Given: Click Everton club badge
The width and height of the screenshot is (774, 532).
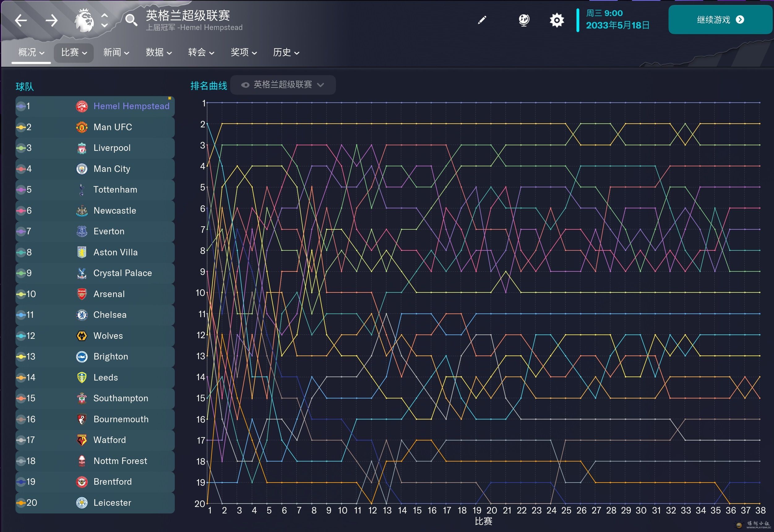Looking at the screenshot, I should (82, 231).
